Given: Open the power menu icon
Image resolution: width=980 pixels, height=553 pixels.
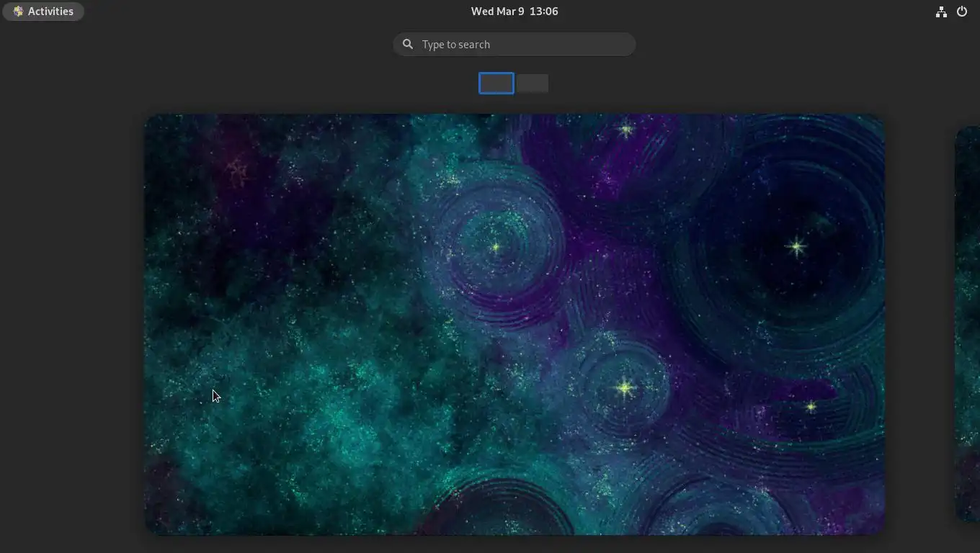Looking at the screenshot, I should 962,12.
